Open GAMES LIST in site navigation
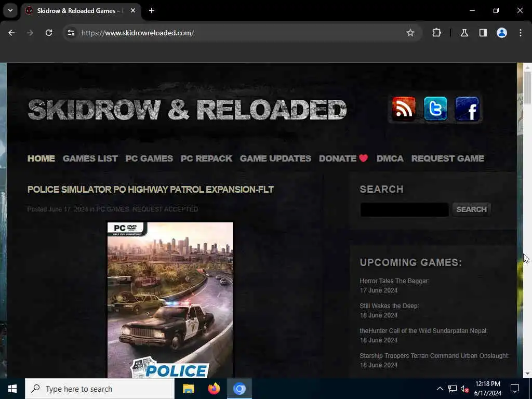Viewport: 532px width, 399px height. pyautogui.click(x=90, y=158)
